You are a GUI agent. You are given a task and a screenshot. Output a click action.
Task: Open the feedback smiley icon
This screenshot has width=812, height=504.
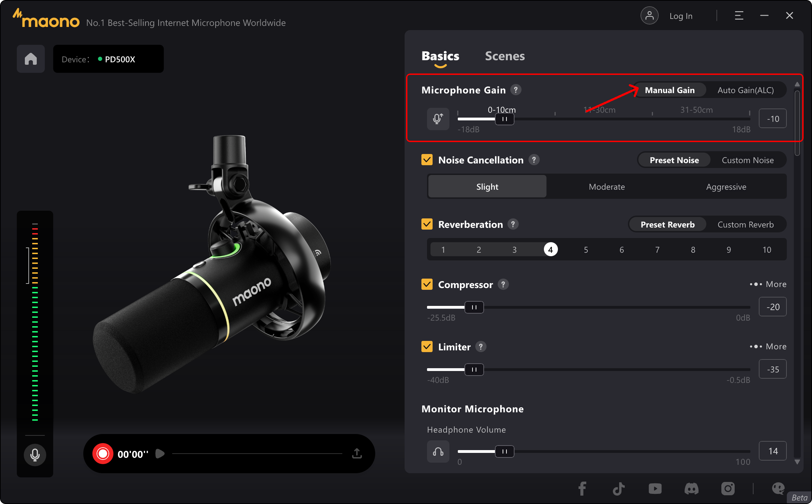coord(778,489)
